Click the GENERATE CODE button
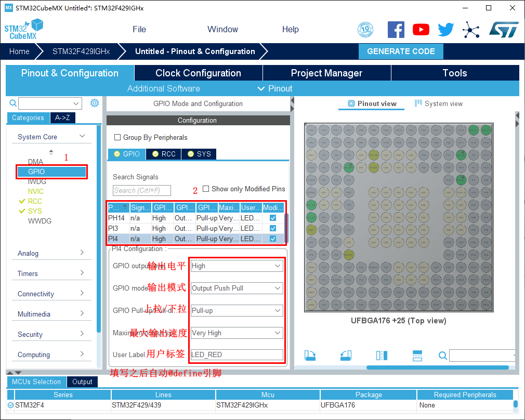The height and width of the screenshot is (420, 525). 401,51
